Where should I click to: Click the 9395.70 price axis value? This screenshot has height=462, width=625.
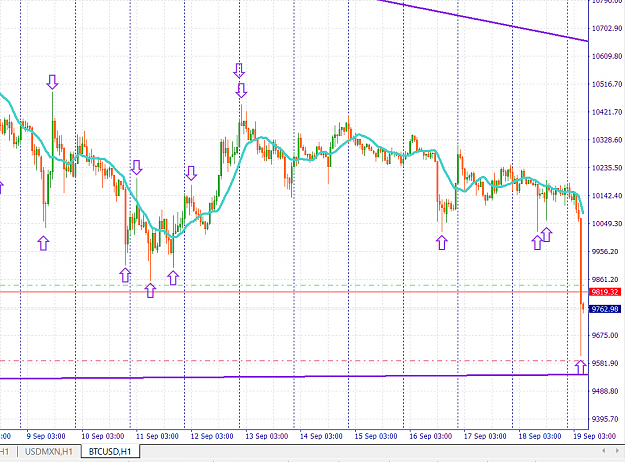tap(607, 419)
